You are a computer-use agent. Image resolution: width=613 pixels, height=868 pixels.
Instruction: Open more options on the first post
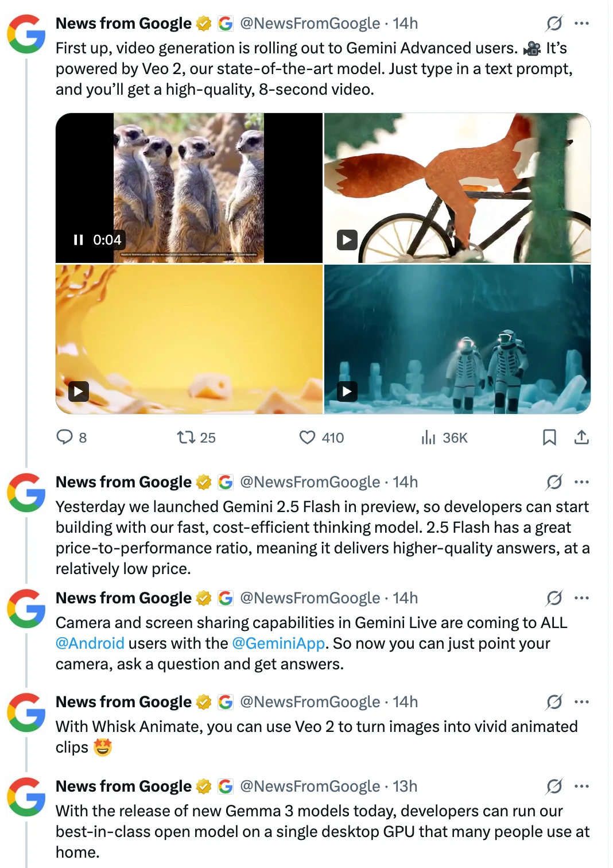coord(581,24)
